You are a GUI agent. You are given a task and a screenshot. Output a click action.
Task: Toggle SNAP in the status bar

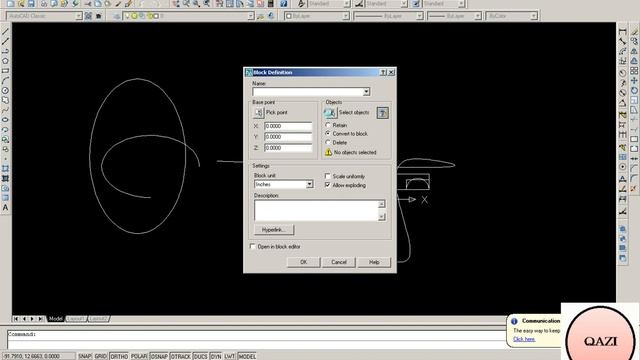click(85, 356)
